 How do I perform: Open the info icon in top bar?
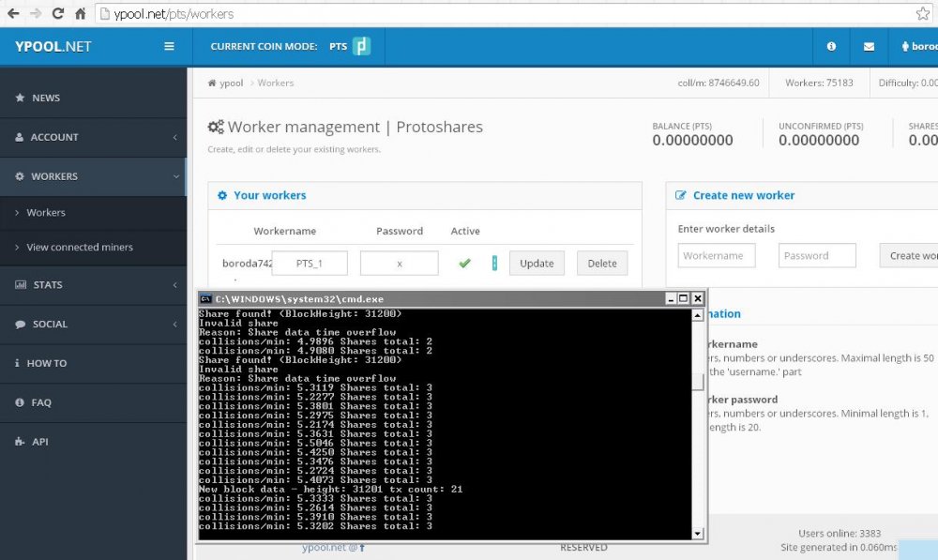click(x=831, y=46)
